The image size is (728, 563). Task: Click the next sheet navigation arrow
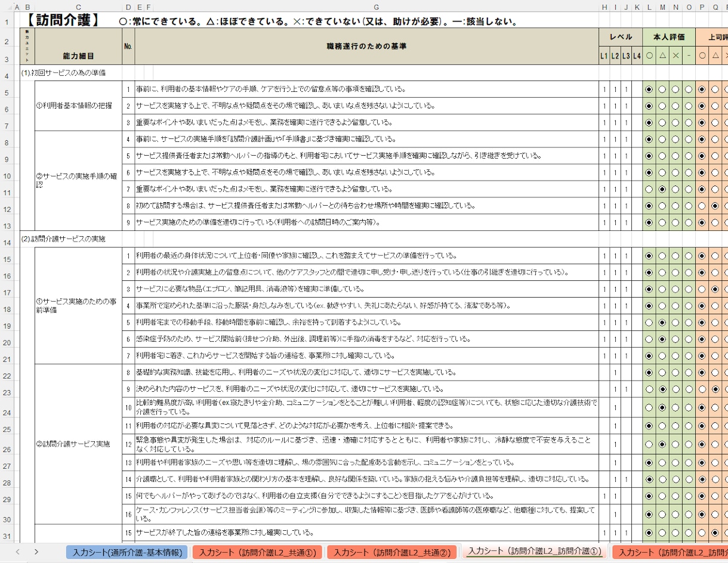[36, 552]
